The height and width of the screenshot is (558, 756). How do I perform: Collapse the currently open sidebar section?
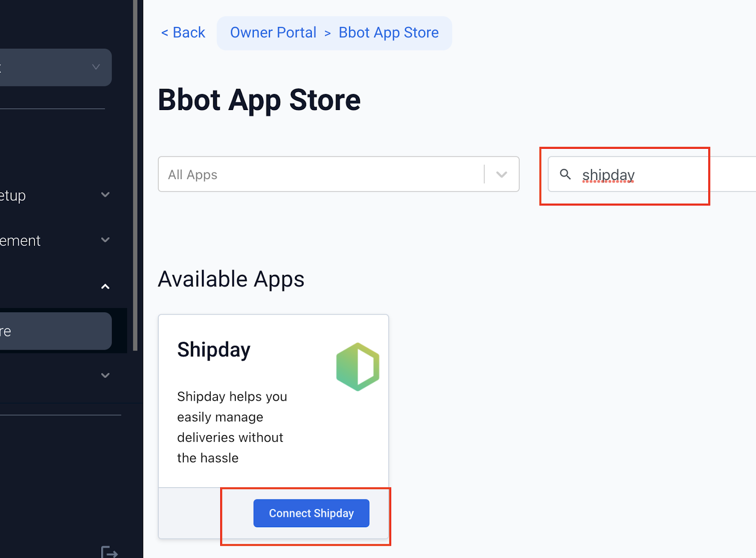tap(105, 286)
